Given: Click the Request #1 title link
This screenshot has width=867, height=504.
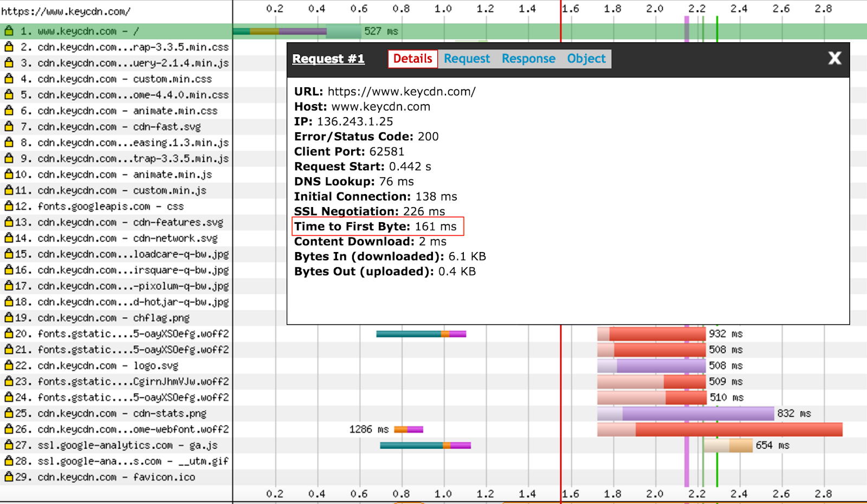Looking at the screenshot, I should click(x=328, y=59).
